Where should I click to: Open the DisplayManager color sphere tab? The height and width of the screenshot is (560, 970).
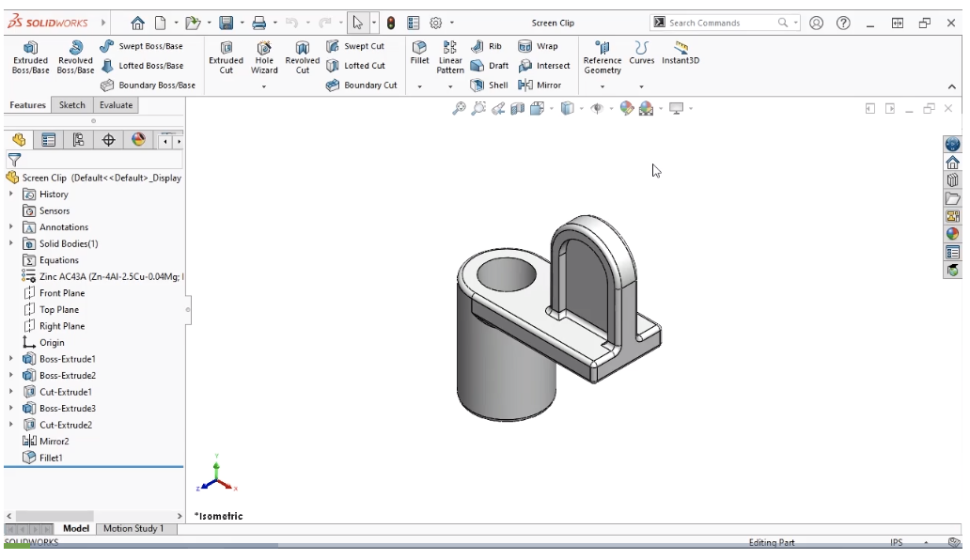click(138, 140)
